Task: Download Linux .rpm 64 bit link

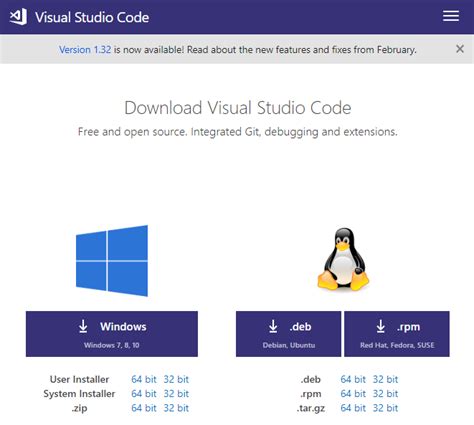Action: coord(353,394)
